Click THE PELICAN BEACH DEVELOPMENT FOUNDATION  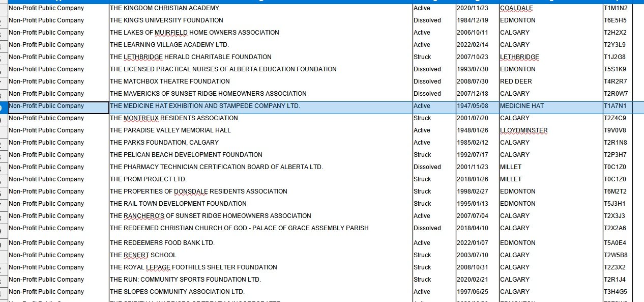[260, 155]
